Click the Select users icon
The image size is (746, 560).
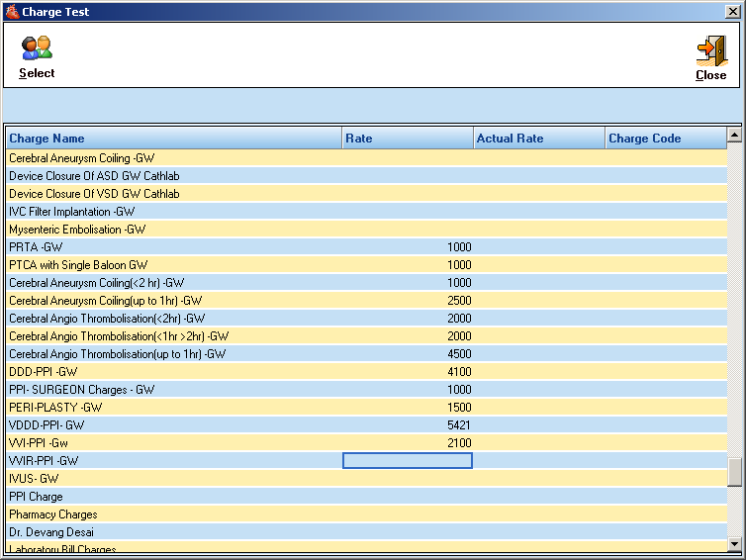[x=37, y=47]
